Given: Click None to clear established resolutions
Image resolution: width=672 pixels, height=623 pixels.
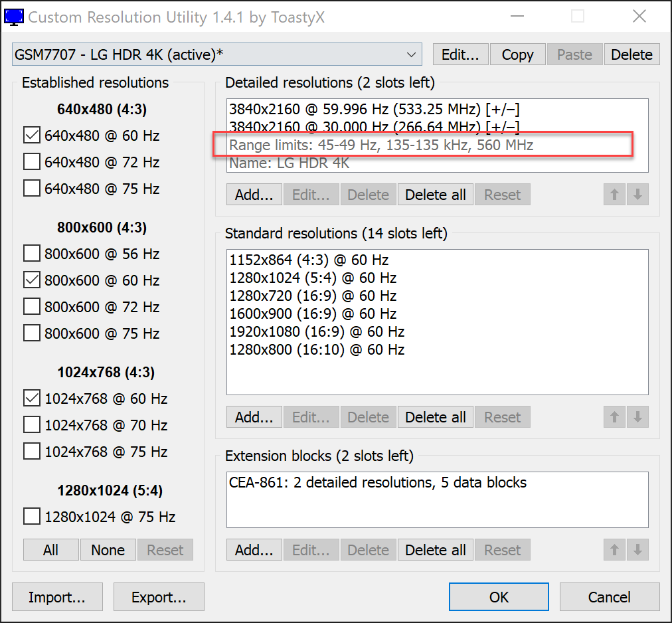Looking at the screenshot, I should point(108,550).
